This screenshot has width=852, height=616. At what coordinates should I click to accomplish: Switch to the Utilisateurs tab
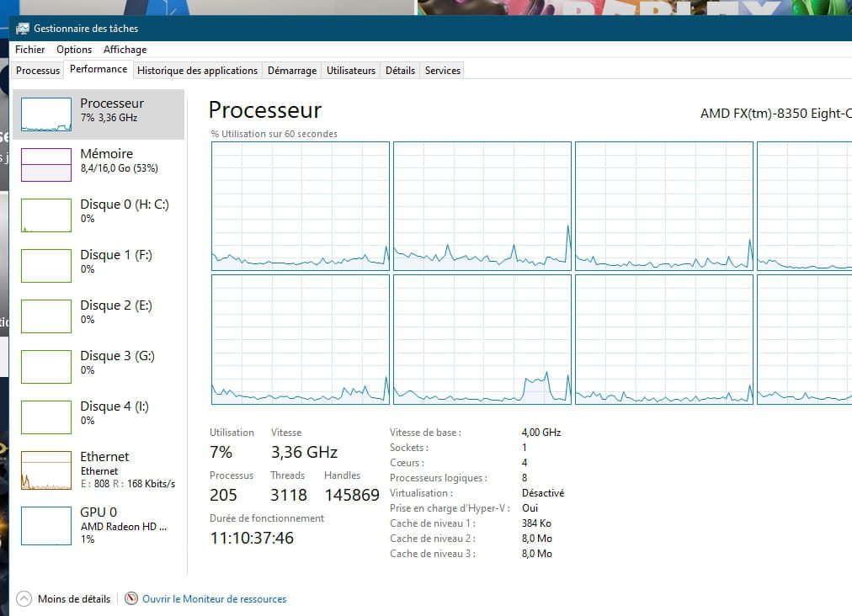[351, 71]
